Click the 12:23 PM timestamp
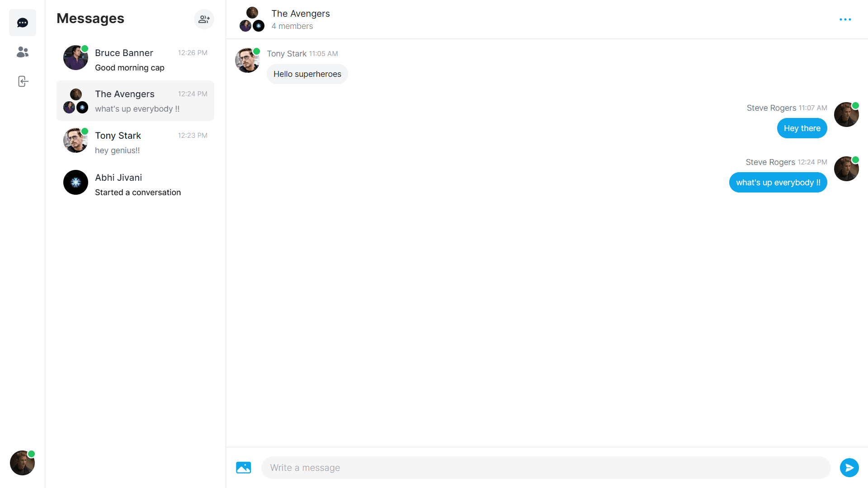 193,136
